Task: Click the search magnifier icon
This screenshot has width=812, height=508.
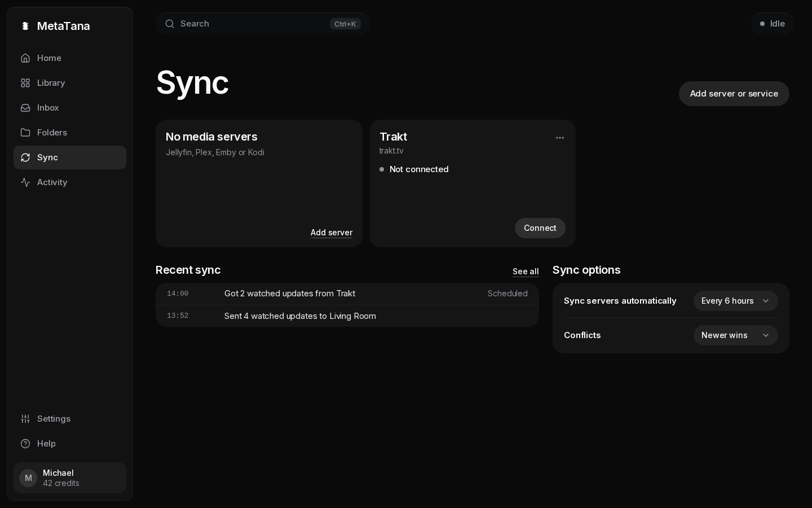Action: pos(170,24)
